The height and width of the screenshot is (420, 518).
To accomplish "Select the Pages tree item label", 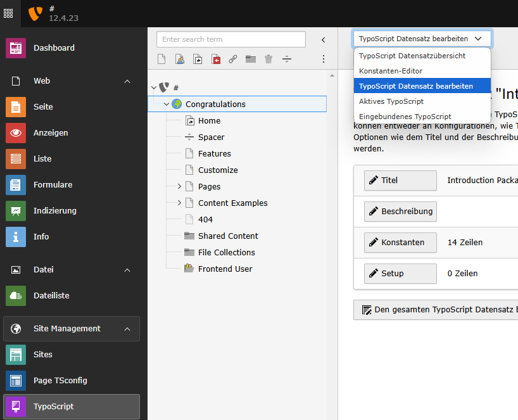I will pos(209,187).
